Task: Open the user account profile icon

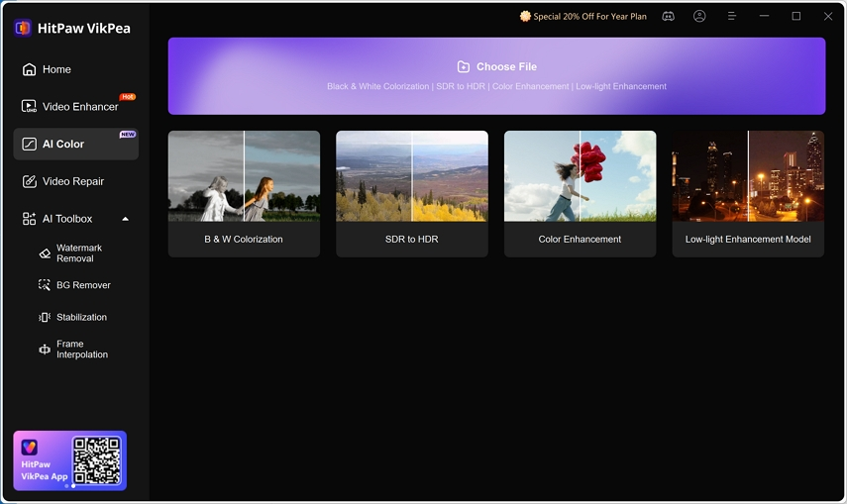Action: (x=699, y=16)
